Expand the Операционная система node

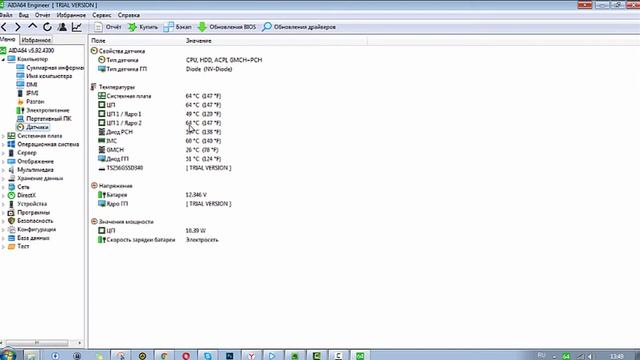coord(3,144)
